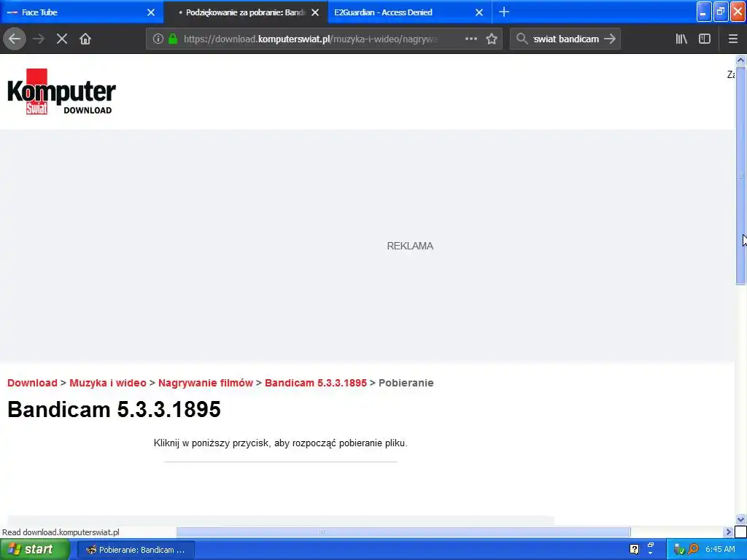Click the horizontal scrollbar thumb
The width and height of the screenshot is (747, 560).
pyautogui.click(x=403, y=532)
